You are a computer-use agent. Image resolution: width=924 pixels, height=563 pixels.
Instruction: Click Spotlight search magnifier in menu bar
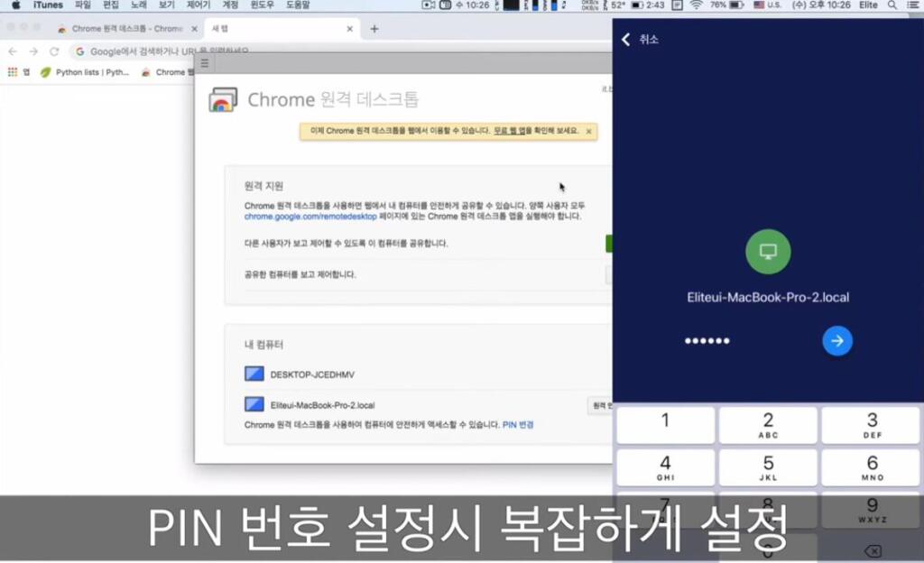892,5
